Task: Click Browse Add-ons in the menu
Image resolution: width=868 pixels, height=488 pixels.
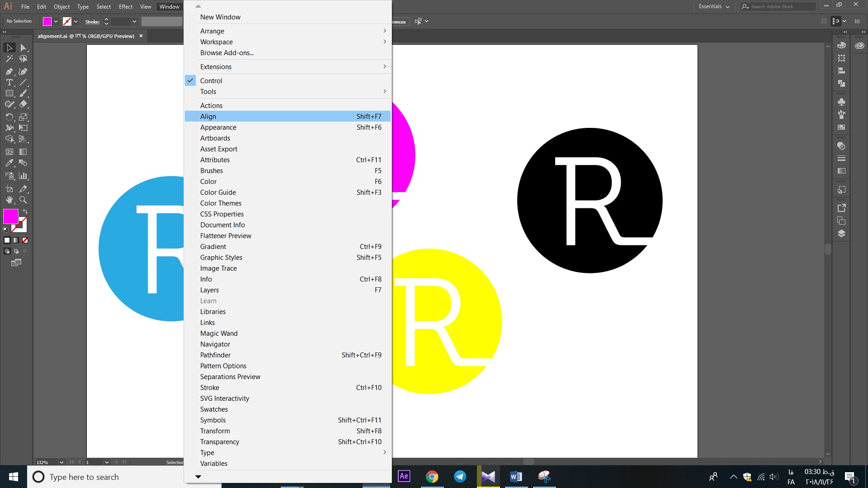Action: pyautogui.click(x=288, y=53)
